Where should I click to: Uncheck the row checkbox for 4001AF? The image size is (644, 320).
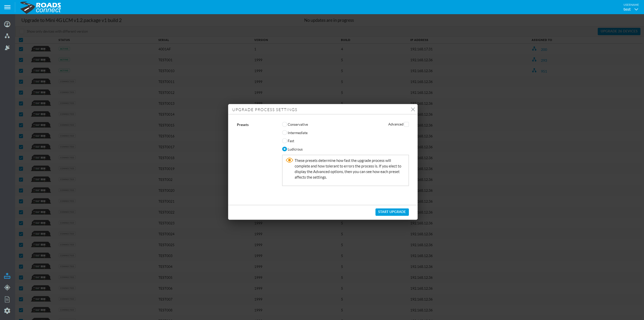[21, 49]
